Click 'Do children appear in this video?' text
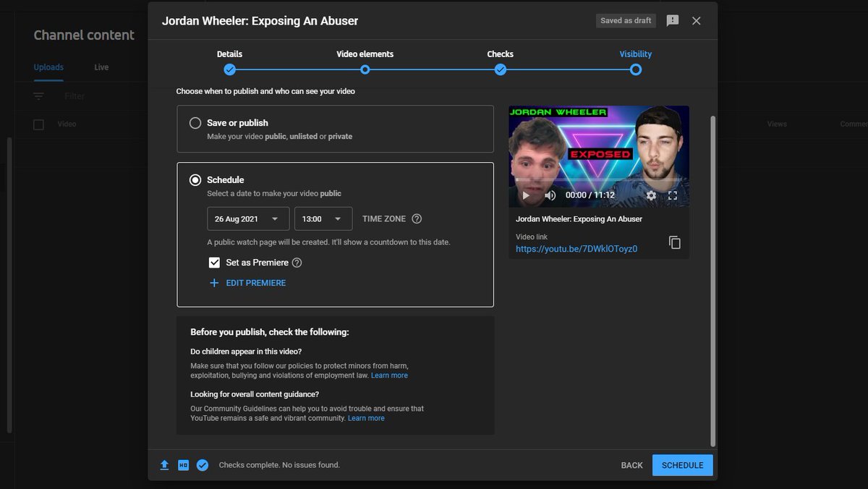868x489 pixels. pos(246,352)
